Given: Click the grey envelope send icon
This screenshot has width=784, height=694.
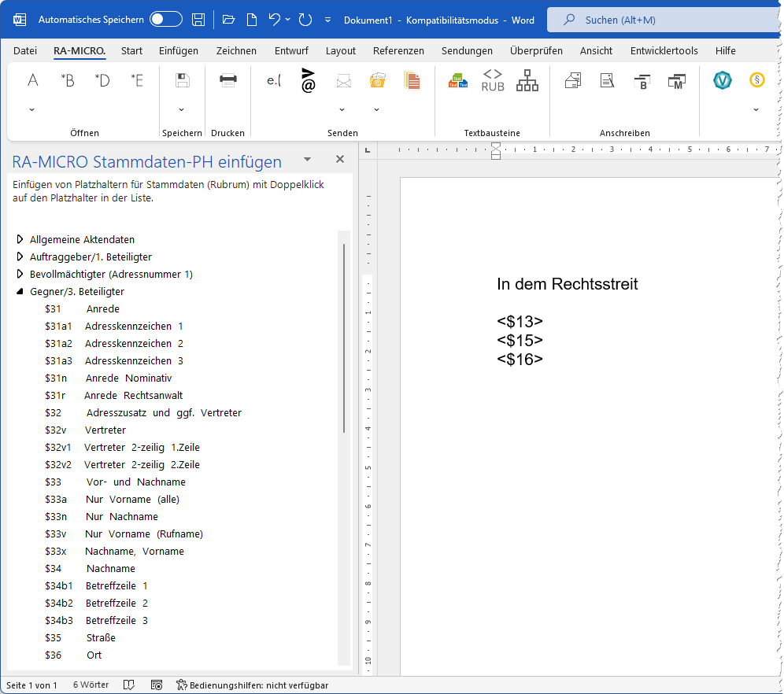Looking at the screenshot, I should (x=343, y=80).
